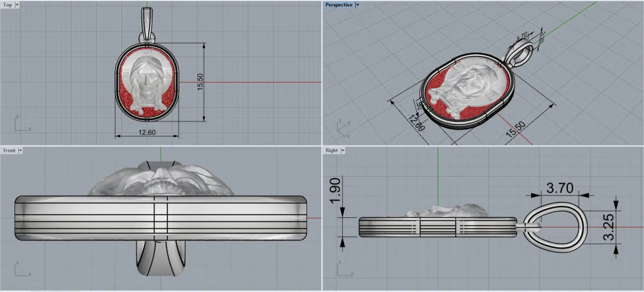Click the YZ axis icon in Right view
Screen dimensions: 644x292
(344, 269)
